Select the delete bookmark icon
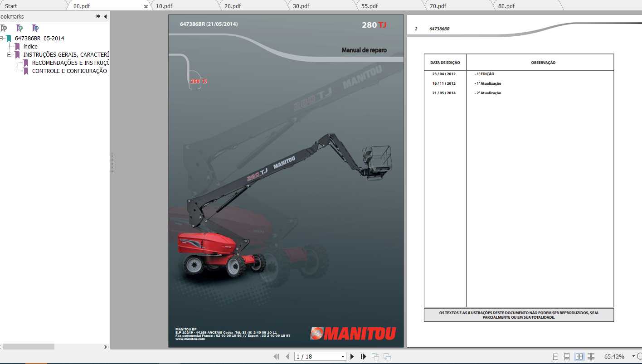The height and width of the screenshot is (364, 642). 4,28
